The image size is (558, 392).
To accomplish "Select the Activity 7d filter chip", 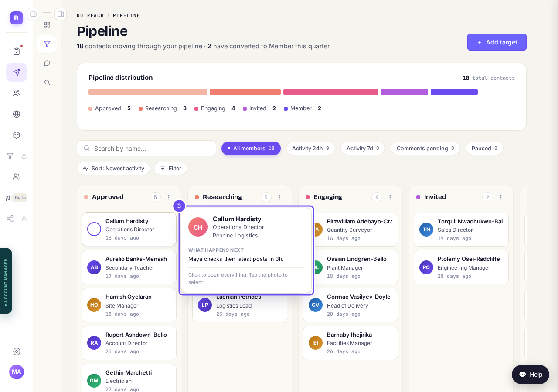I will point(363,148).
